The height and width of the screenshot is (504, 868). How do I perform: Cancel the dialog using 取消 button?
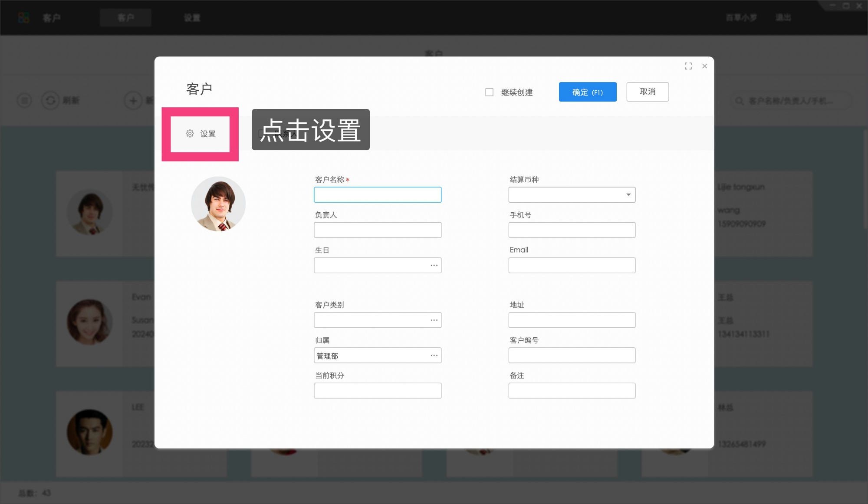point(648,92)
